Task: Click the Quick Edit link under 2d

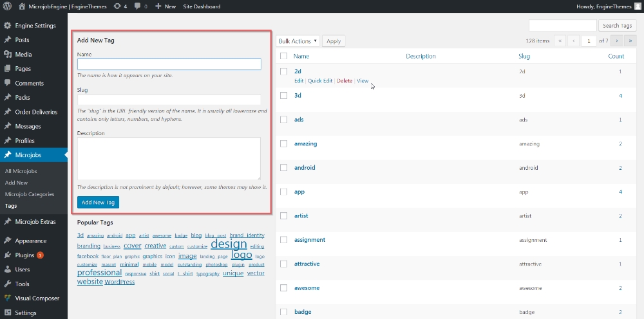Action: (x=320, y=81)
